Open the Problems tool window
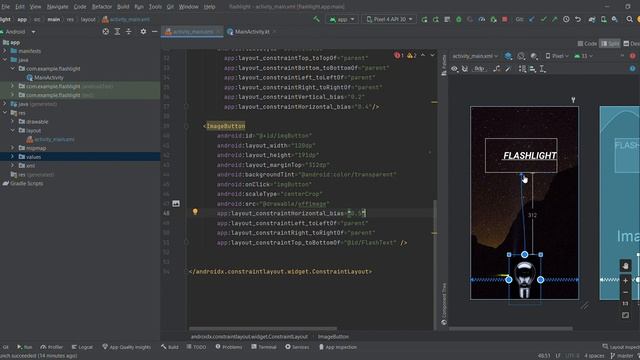The height and width of the screenshot is (360, 640). tap(229, 347)
